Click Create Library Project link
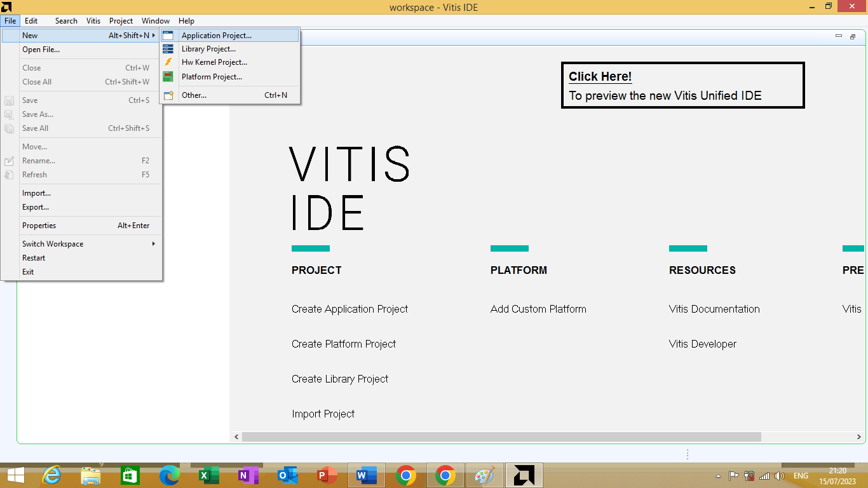868x488 pixels. [340, 379]
